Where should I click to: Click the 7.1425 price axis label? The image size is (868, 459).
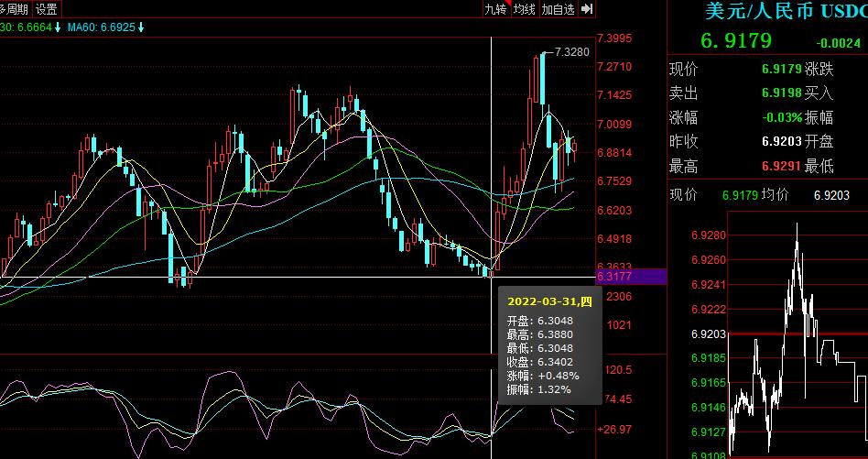pyautogui.click(x=614, y=95)
